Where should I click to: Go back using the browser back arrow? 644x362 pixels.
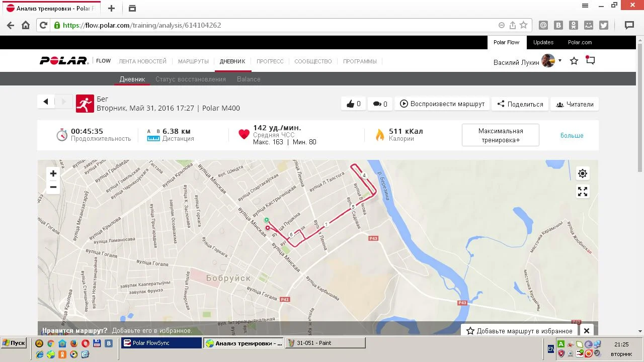tap(11, 25)
